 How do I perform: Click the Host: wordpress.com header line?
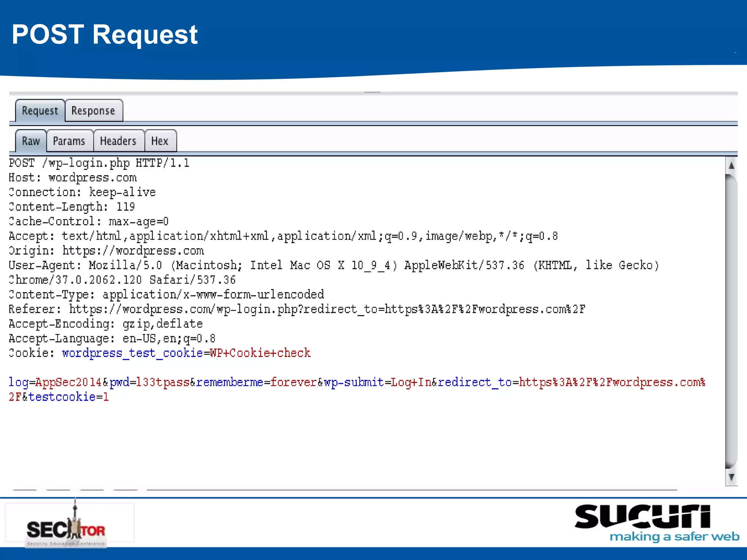pyautogui.click(x=73, y=178)
